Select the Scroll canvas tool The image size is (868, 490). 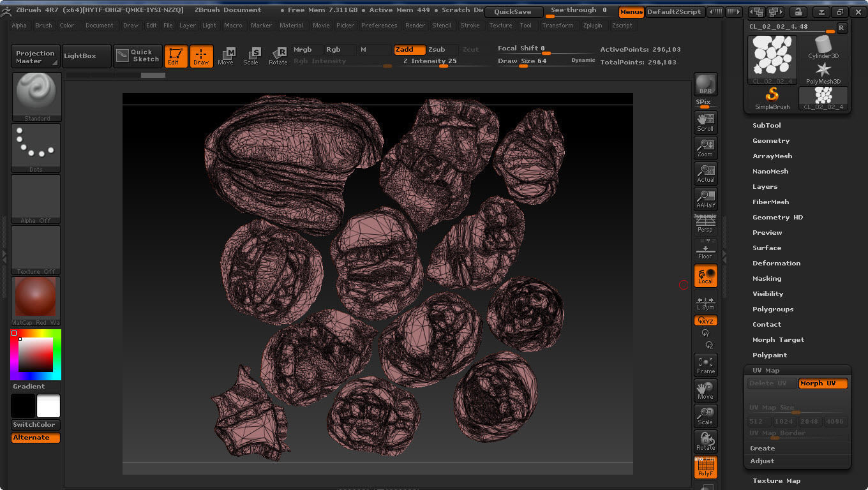(x=705, y=122)
